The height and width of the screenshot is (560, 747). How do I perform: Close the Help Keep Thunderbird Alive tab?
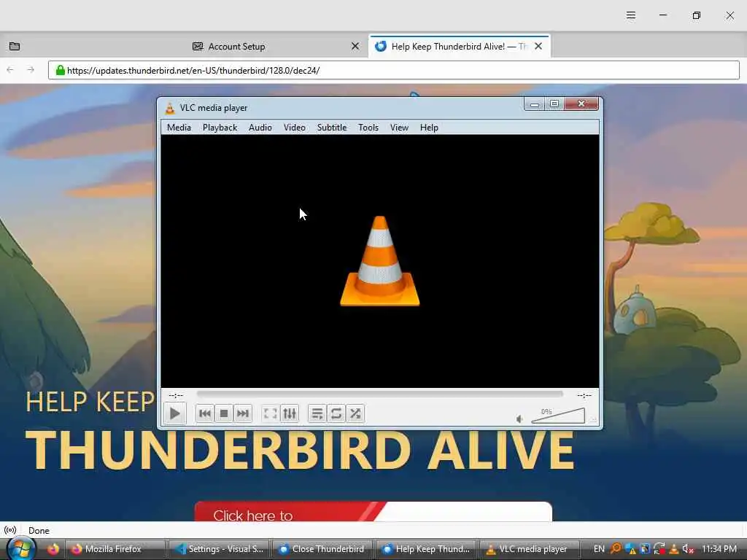(x=538, y=46)
